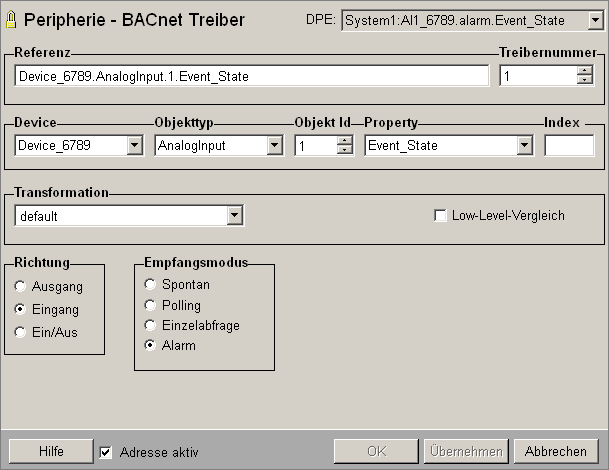Click the padlock icon beside the title
The image size is (609, 470).
coord(12,20)
